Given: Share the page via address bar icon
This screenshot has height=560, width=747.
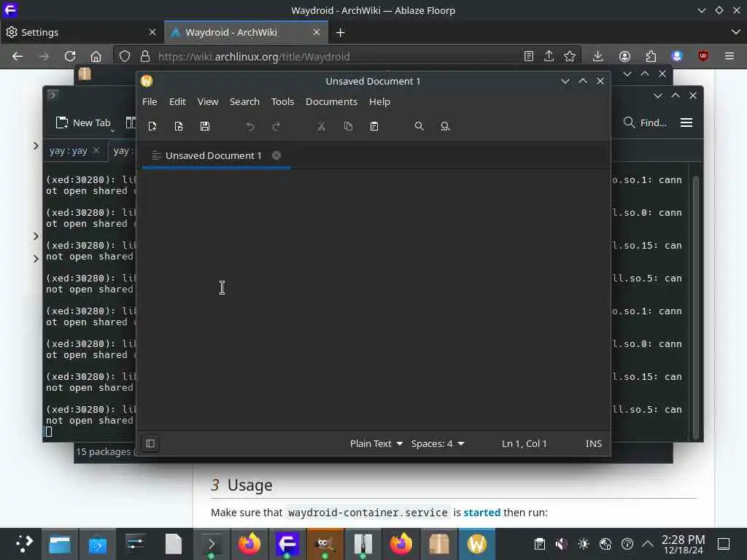Looking at the screenshot, I should (549, 56).
